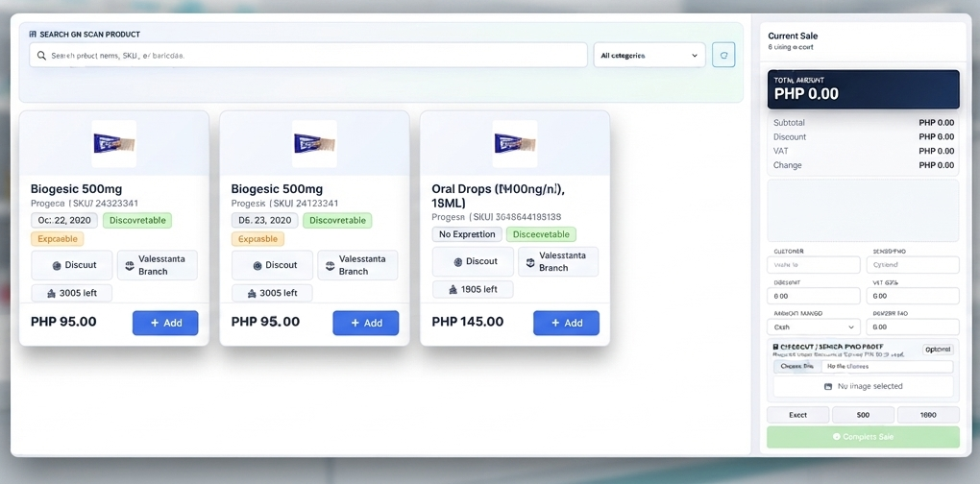This screenshot has width=980, height=484.
Task: Click the amount field next to Cash dropdown
Action: [x=913, y=327]
